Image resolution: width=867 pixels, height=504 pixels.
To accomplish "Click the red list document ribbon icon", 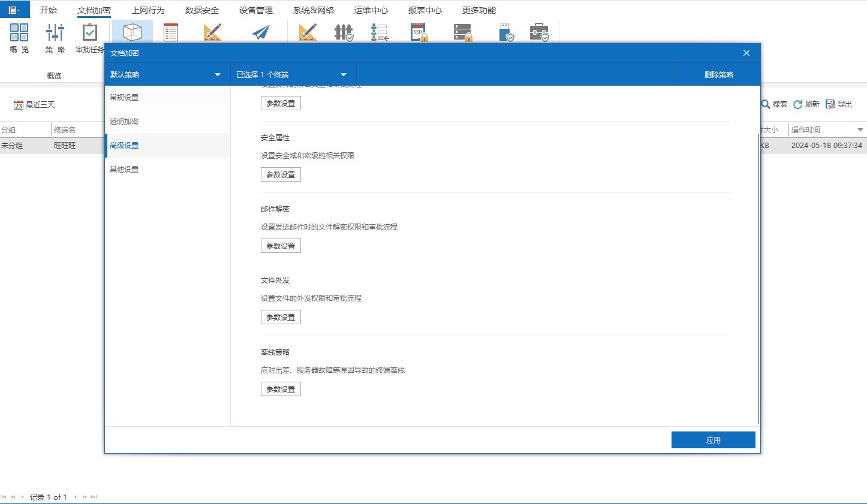I will coord(171,32).
